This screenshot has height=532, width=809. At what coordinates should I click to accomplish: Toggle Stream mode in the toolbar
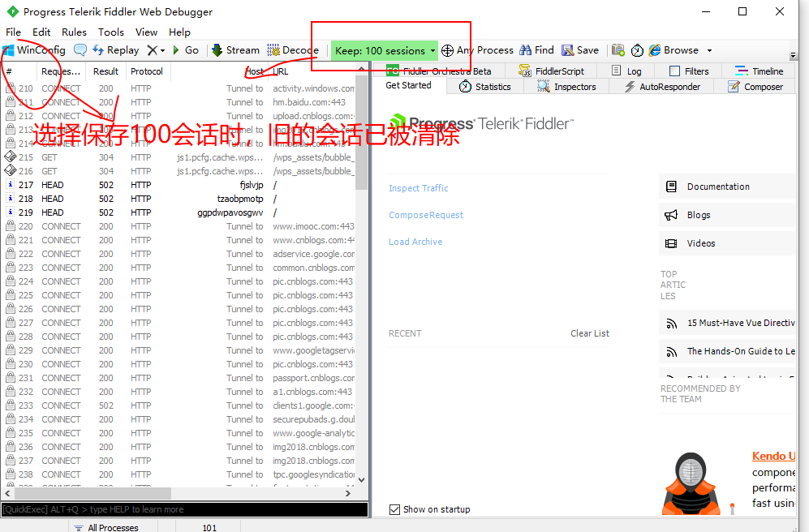pyautogui.click(x=236, y=50)
